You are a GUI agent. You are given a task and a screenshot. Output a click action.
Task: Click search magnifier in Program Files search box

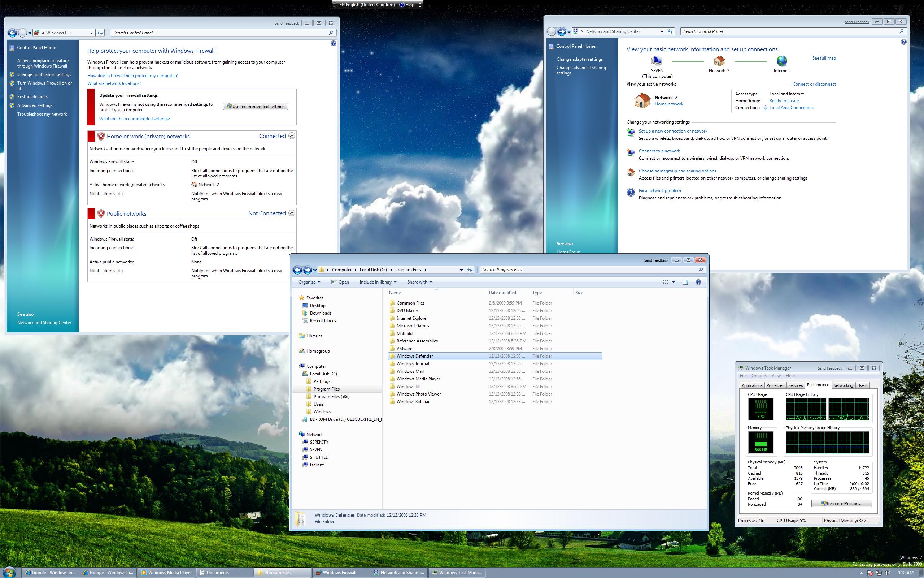pos(701,270)
